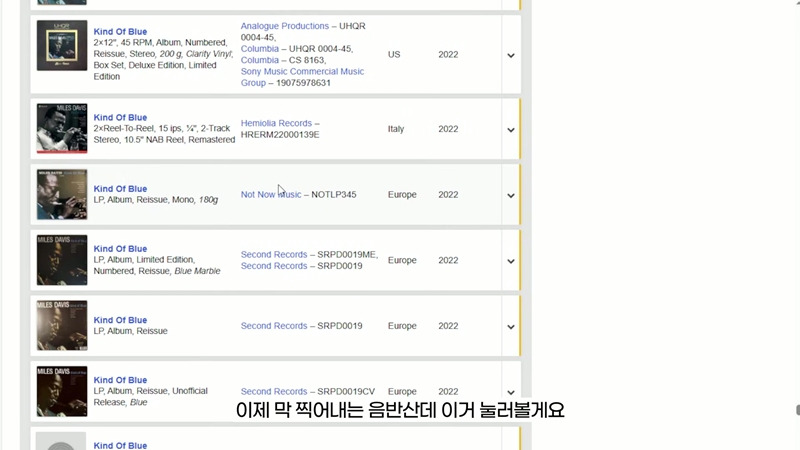The width and height of the screenshot is (800, 450).
Task: Click the 'Italy' country cell
Action: [x=396, y=129]
